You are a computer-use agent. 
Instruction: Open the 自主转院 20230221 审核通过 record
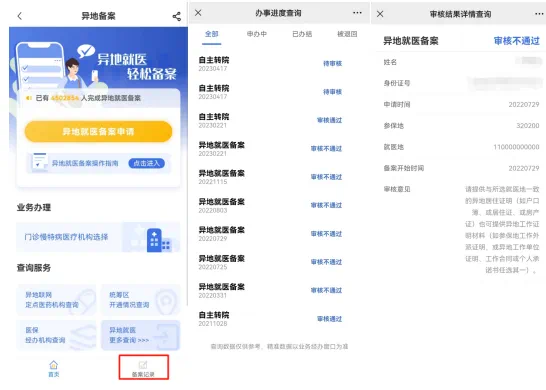(x=270, y=120)
